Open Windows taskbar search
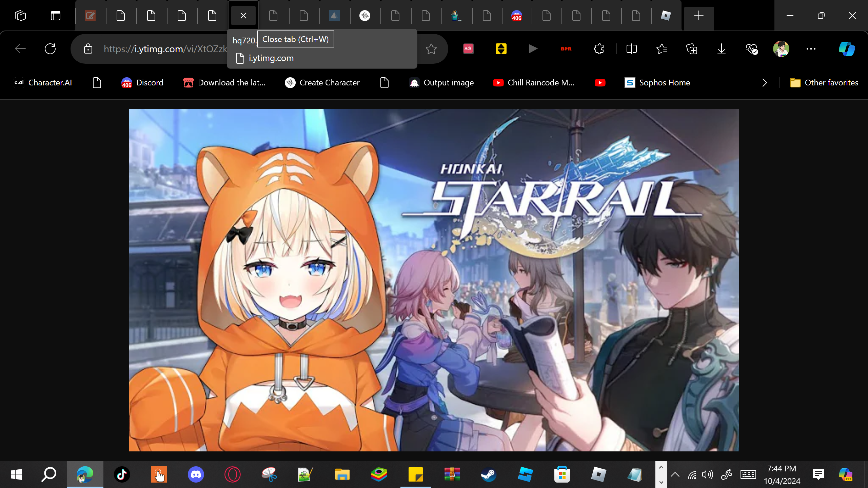Viewport: 868px width, 488px height. tap(49, 474)
